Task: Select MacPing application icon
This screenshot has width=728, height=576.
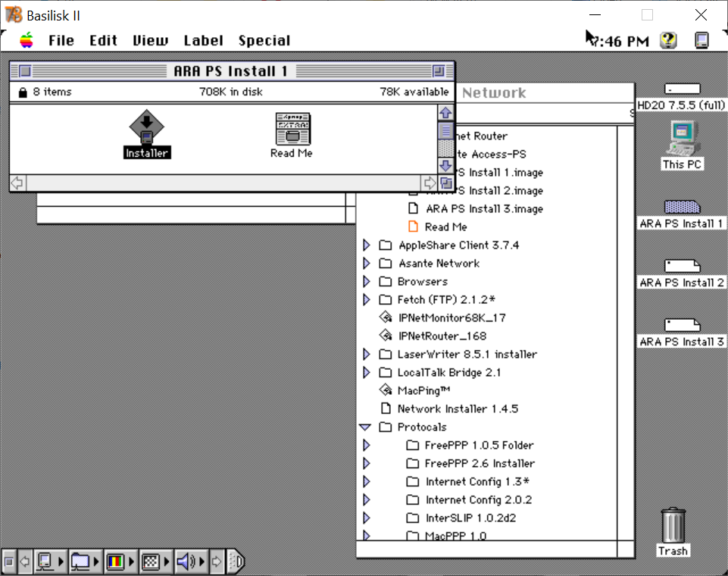Action: [386, 390]
